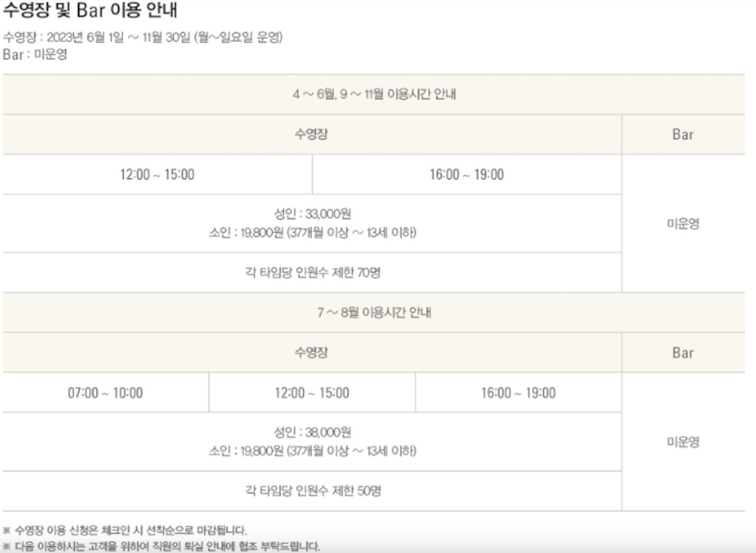The height and width of the screenshot is (553, 756).
Task: Click the 수영장 및 Bar 이용 안내 title
Action: [90, 10]
